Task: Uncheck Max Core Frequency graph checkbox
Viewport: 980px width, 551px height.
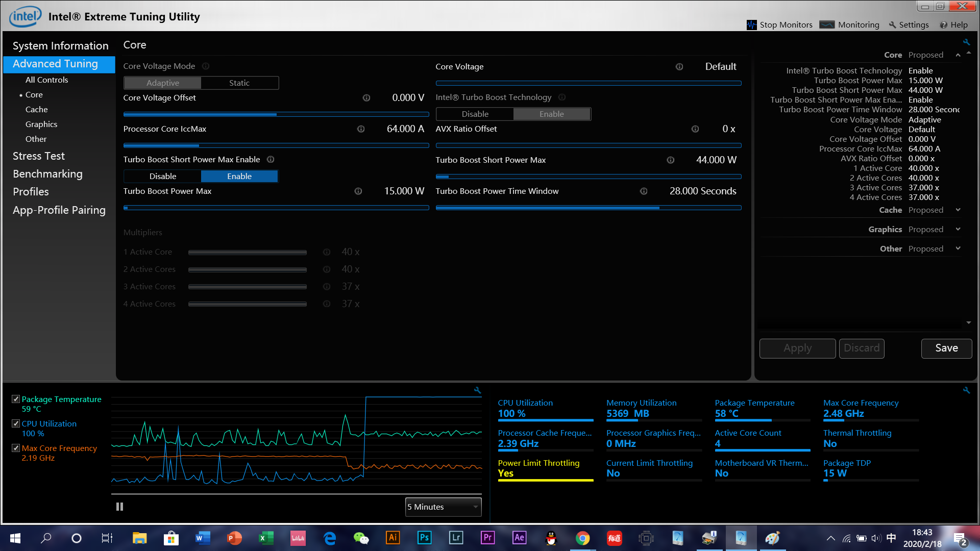Action: [16, 448]
